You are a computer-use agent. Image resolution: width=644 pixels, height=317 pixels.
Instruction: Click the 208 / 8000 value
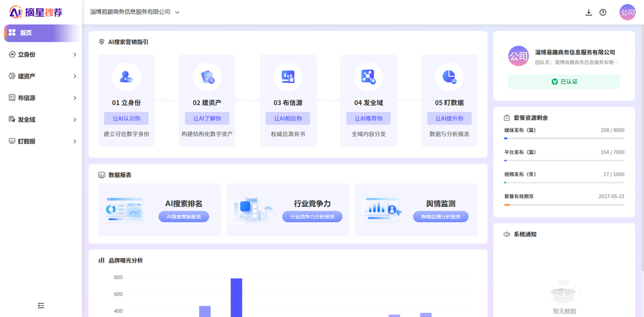(x=612, y=130)
